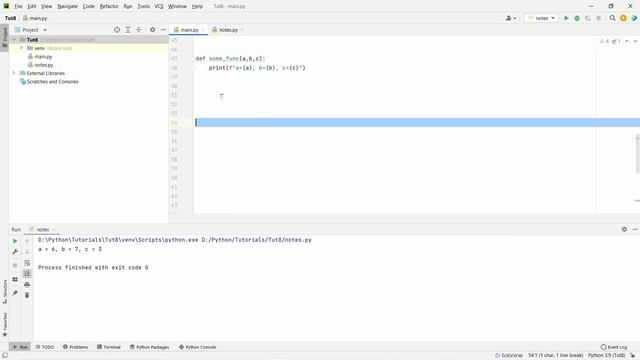Open Run panel settings gear
640x360 pixels.
(x=624, y=229)
